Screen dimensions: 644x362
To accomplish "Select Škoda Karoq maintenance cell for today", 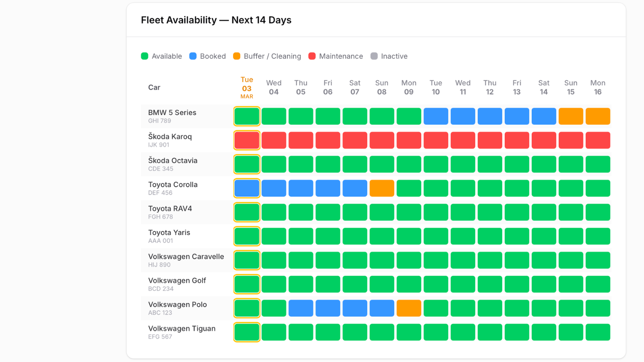I will 247,140.
